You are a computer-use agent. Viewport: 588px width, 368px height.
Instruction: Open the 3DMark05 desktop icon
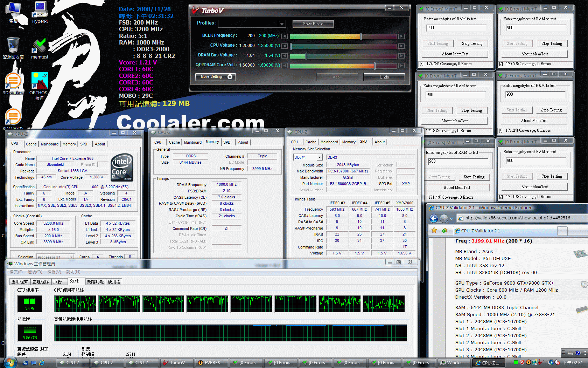pyautogui.click(x=13, y=119)
